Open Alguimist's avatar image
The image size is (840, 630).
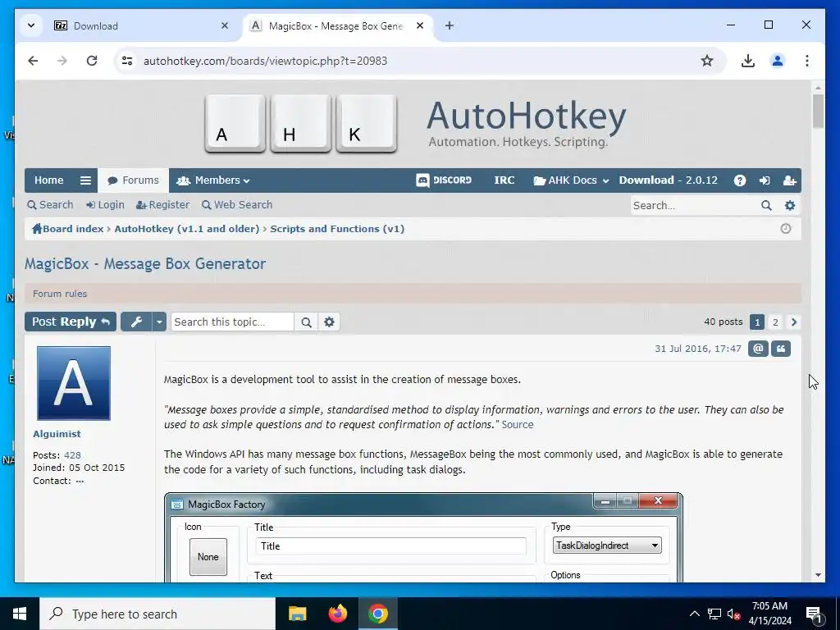(74, 383)
